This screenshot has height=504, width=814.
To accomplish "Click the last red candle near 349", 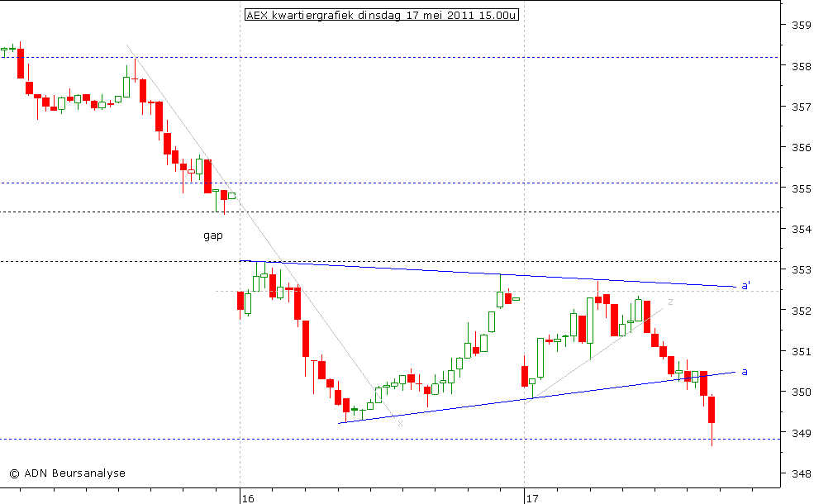I will [x=712, y=420].
